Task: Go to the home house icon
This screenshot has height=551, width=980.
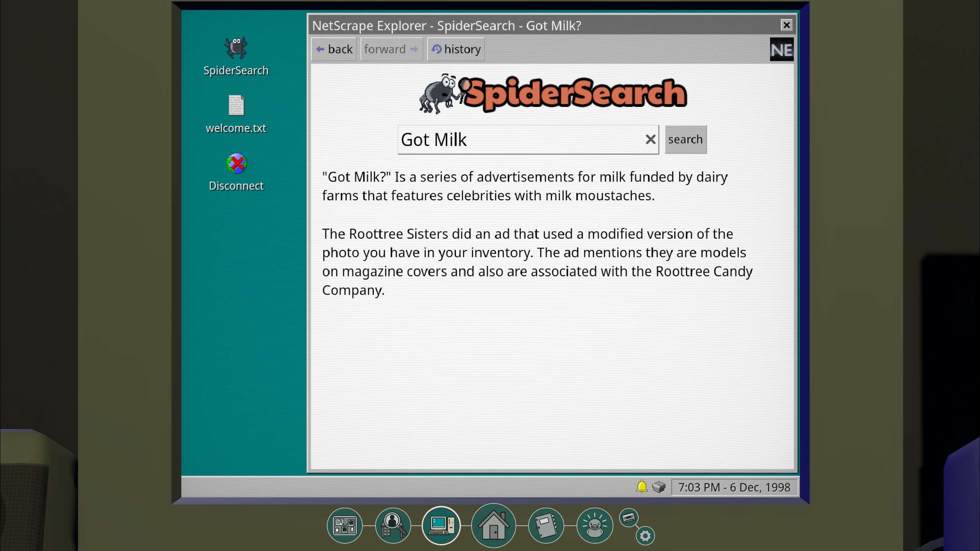Action: tap(493, 525)
